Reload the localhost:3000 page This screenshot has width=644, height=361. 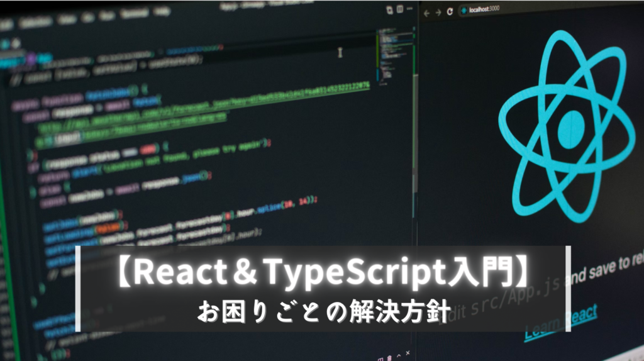[450, 11]
